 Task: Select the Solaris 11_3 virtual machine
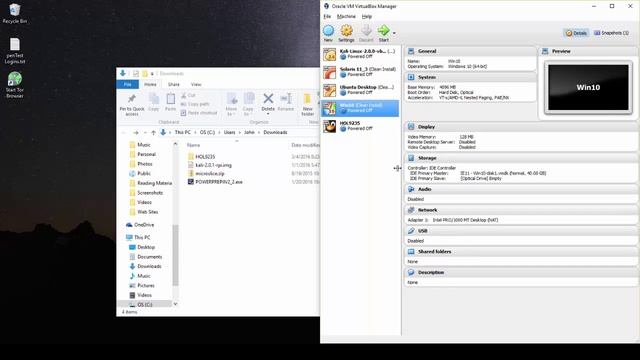click(x=360, y=72)
